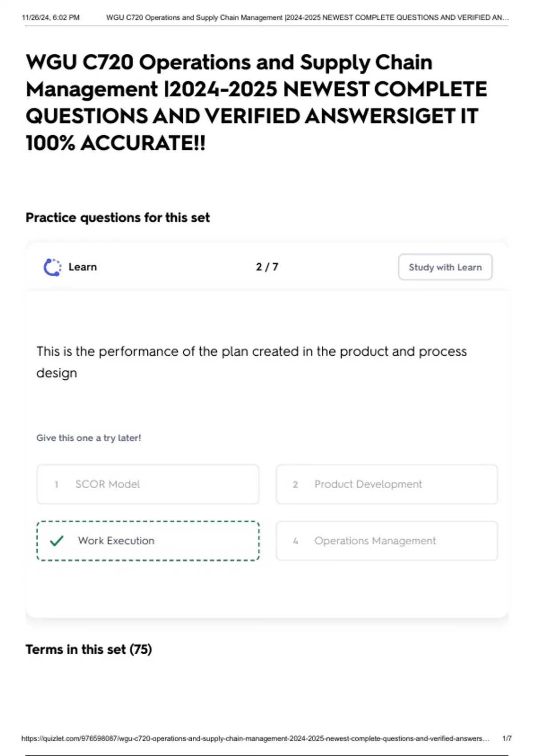Open the quizlet.com URL in the page footer

(x=255, y=738)
